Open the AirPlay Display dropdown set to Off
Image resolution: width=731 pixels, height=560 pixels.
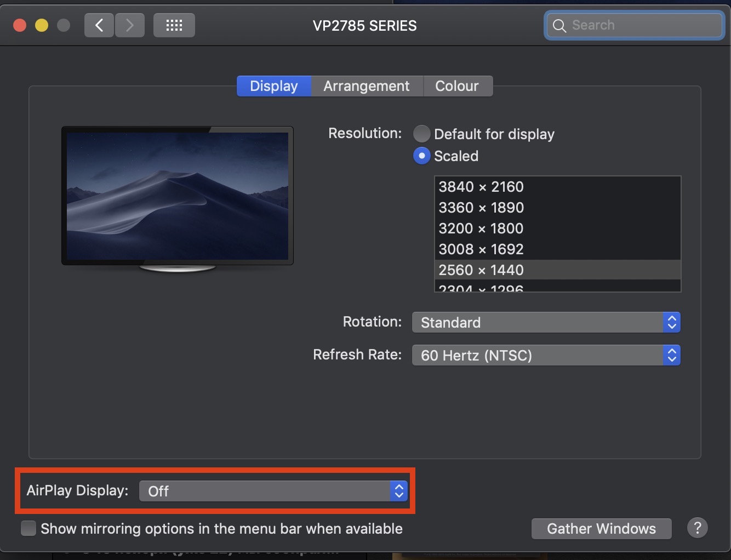[x=273, y=491]
